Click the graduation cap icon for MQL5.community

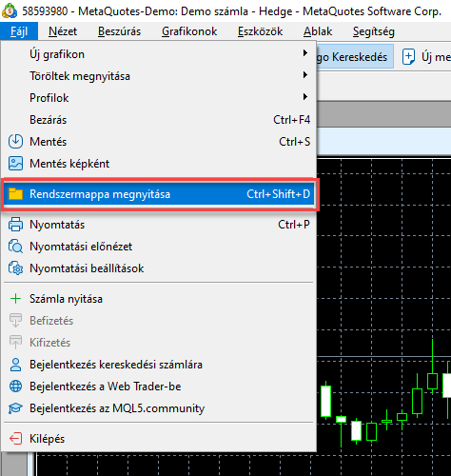point(15,408)
